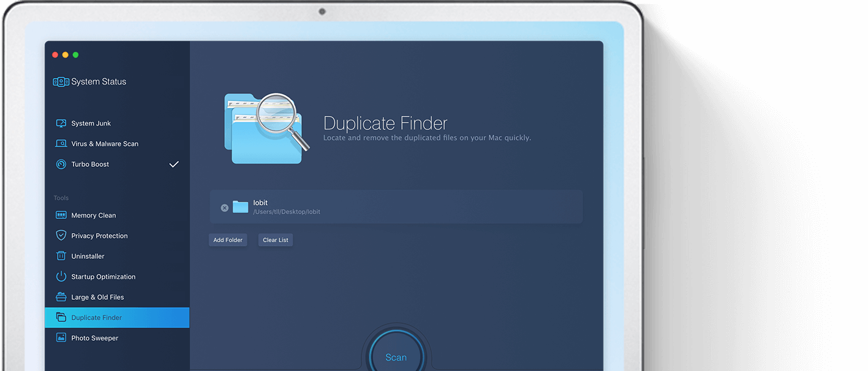Start the scan with Scan button
The width and height of the screenshot is (868, 371).
[396, 357]
